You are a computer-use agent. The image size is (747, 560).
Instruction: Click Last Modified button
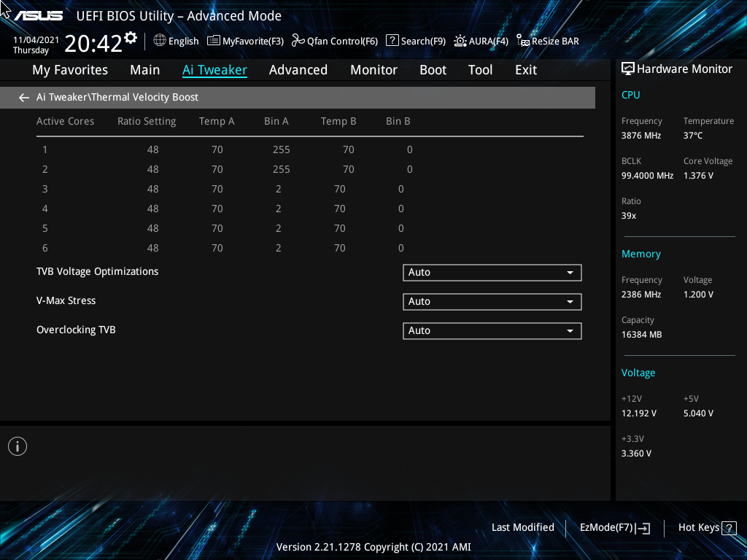(522, 528)
